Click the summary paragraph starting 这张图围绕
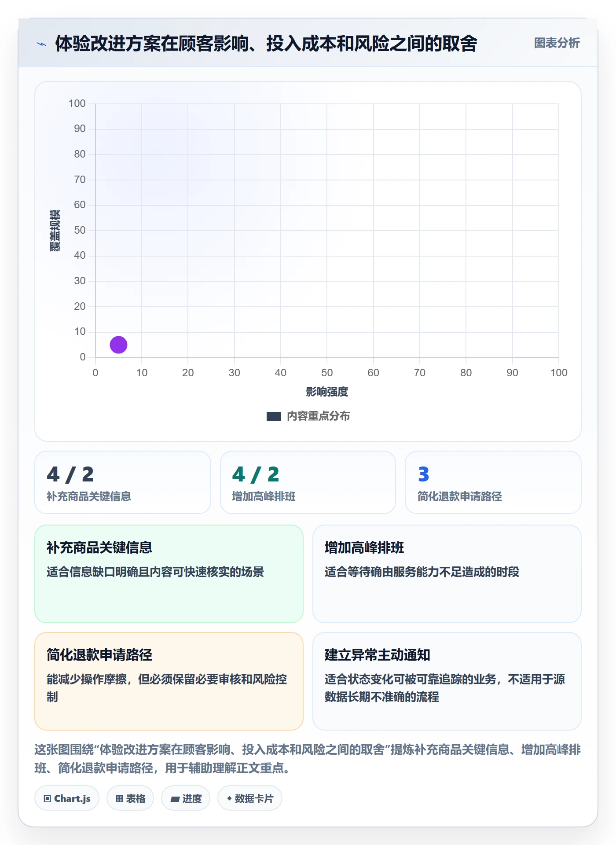The width and height of the screenshot is (616, 845). point(308,759)
